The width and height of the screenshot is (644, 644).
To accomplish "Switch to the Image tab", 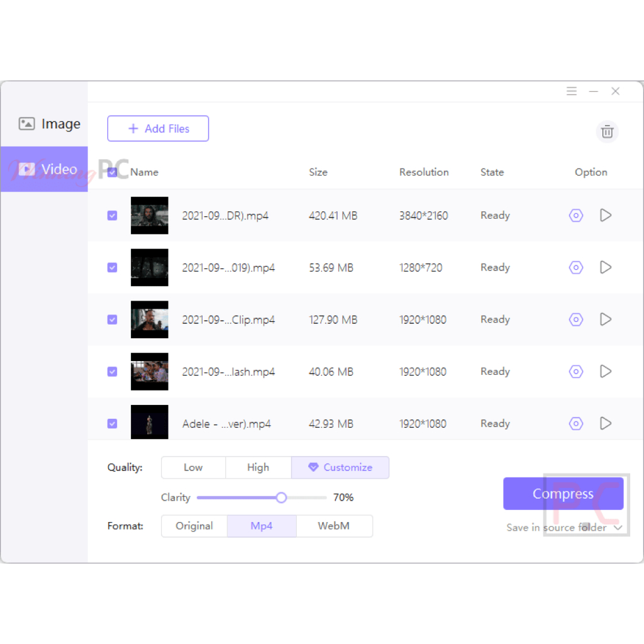I will pyautogui.click(x=49, y=124).
